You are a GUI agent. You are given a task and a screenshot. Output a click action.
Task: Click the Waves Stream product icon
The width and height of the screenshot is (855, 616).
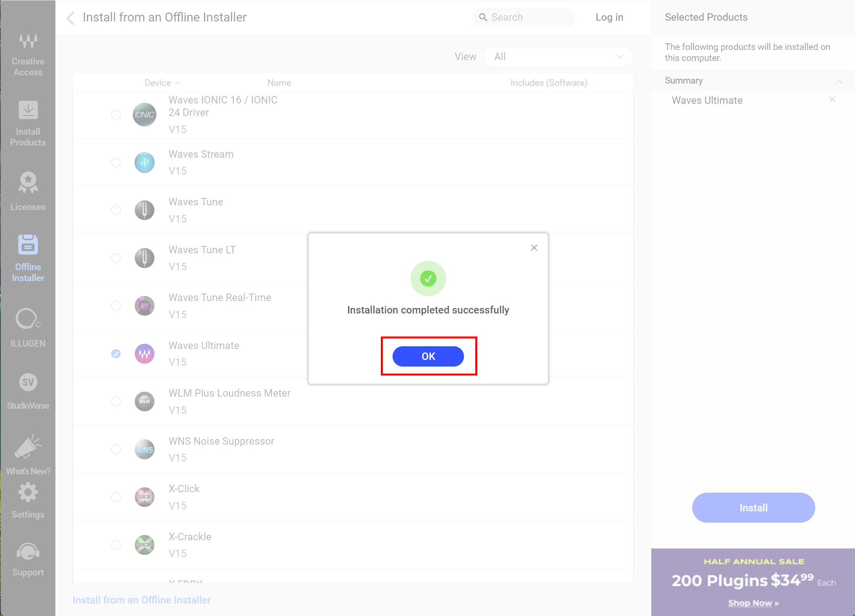click(x=144, y=162)
